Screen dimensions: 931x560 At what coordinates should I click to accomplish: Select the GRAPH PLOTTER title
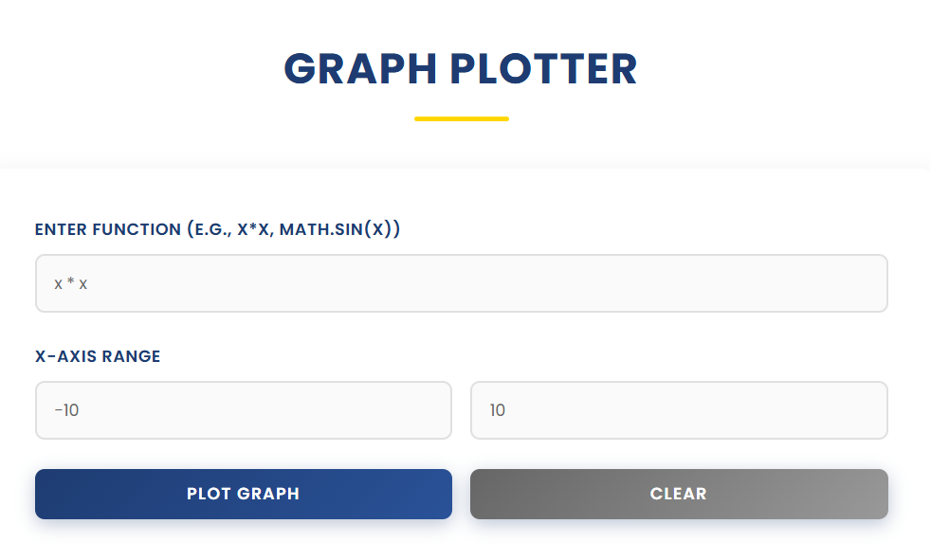(x=461, y=69)
